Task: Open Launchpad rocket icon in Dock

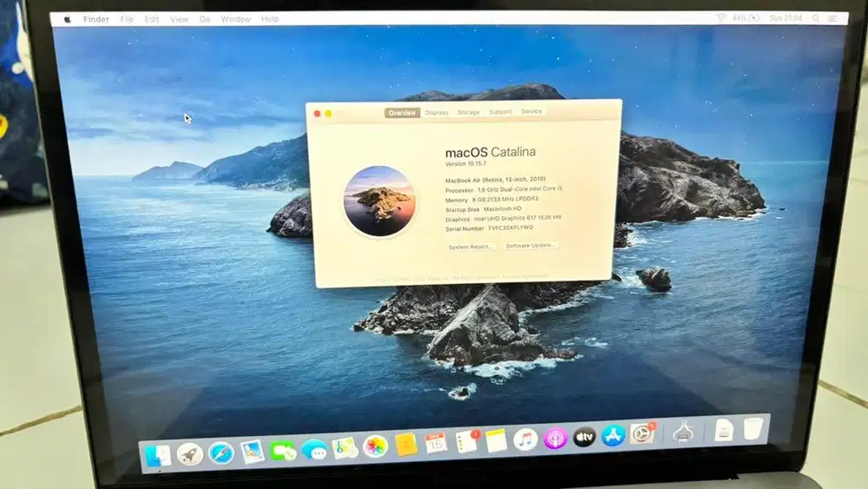Action: [190, 454]
